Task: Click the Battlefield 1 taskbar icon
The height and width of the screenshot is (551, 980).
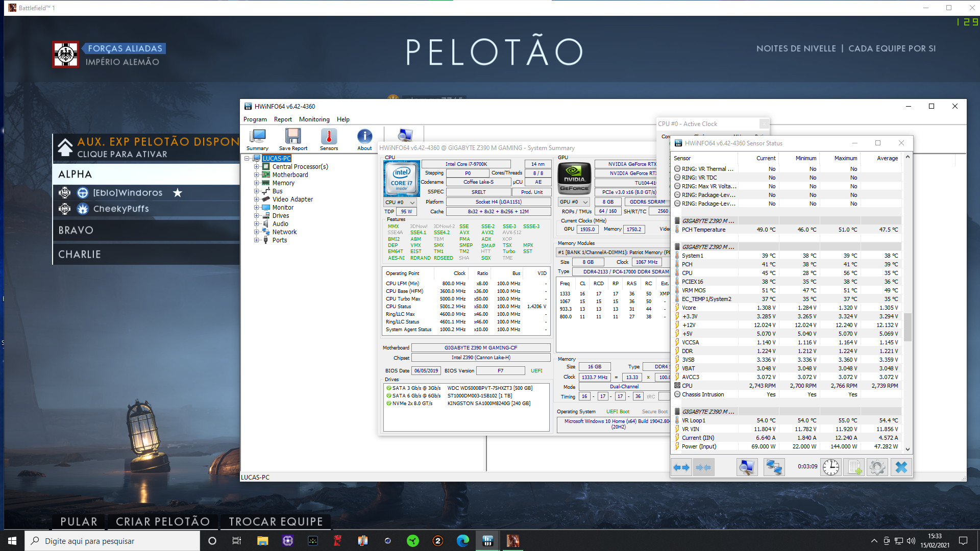Action: click(512, 541)
